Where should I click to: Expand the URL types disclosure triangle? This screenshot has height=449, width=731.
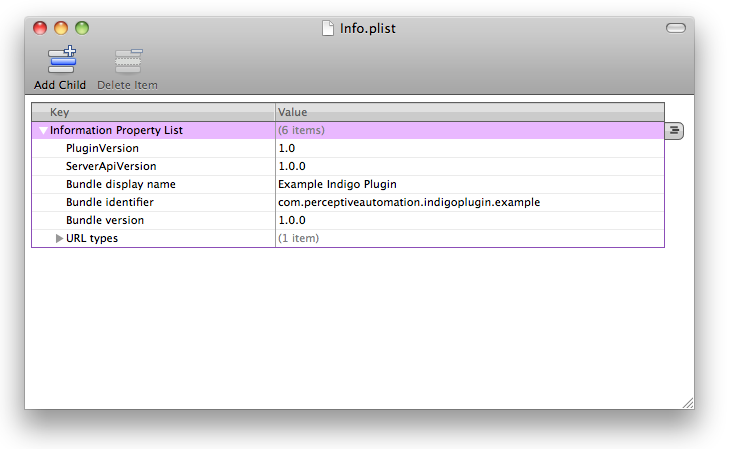point(59,238)
